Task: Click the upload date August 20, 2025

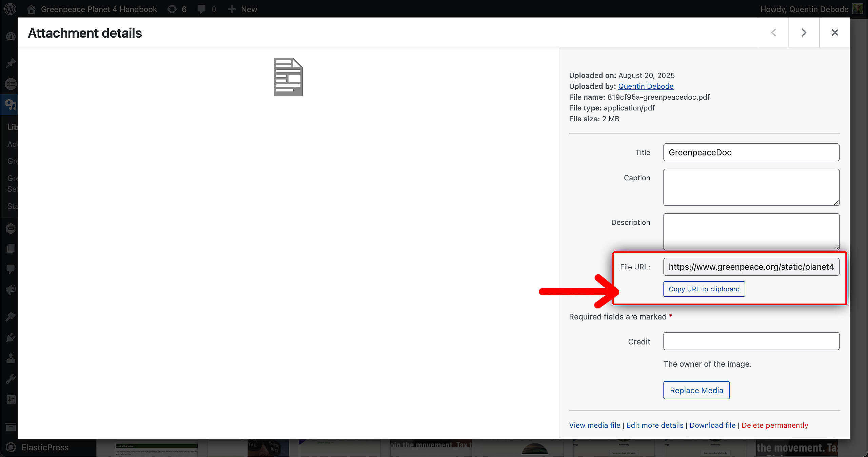Action: [646, 76]
